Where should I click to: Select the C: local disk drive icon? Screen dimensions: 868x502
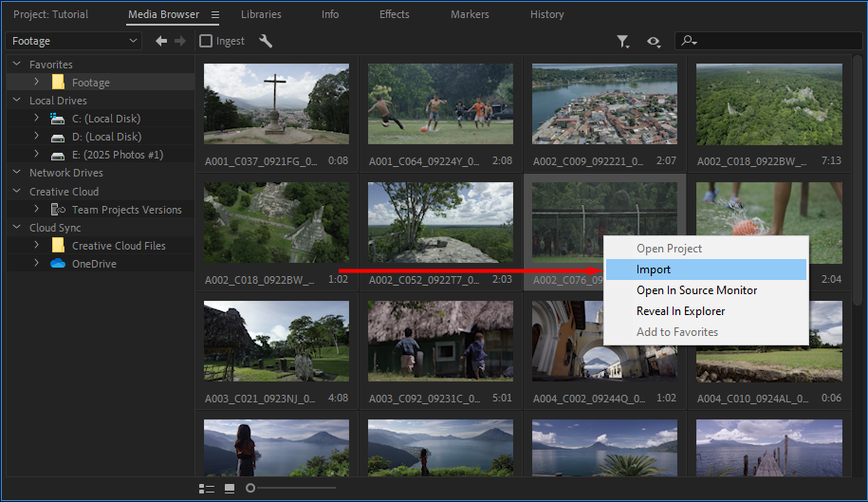(58, 119)
